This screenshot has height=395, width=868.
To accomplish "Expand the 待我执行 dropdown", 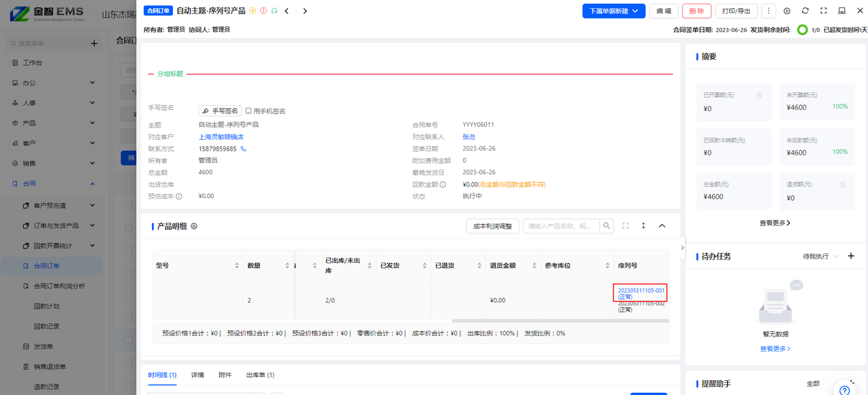I will click(820, 257).
